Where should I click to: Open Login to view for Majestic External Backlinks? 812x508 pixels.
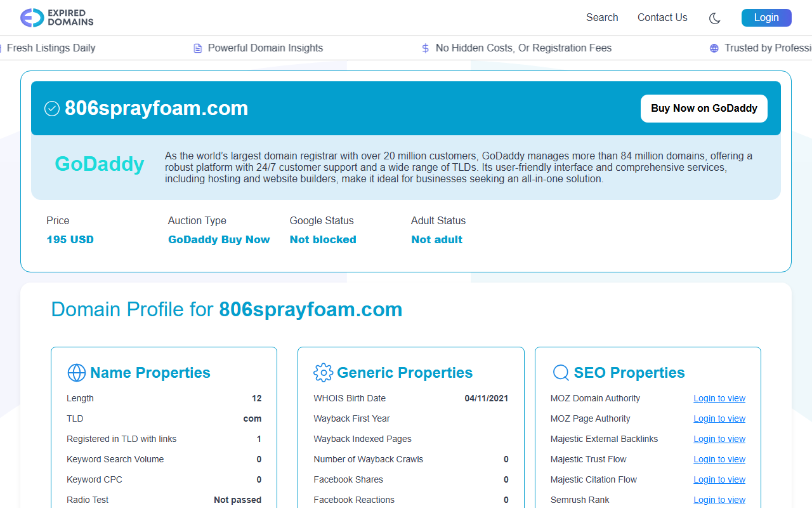coord(719,439)
